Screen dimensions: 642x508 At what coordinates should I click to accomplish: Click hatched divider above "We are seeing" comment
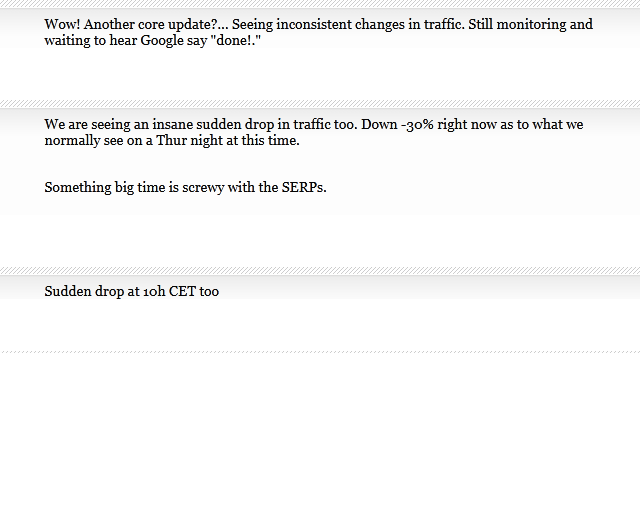320,103
